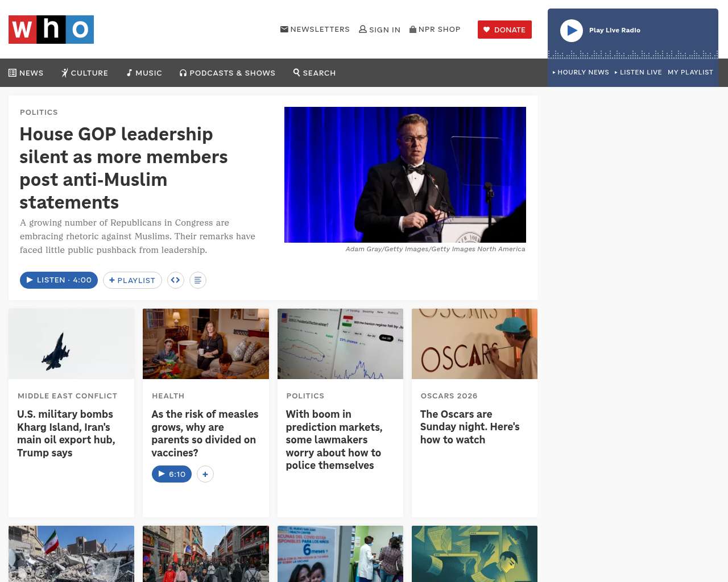
Task: Add measles story to playlist with plus
Action: [x=205, y=474]
